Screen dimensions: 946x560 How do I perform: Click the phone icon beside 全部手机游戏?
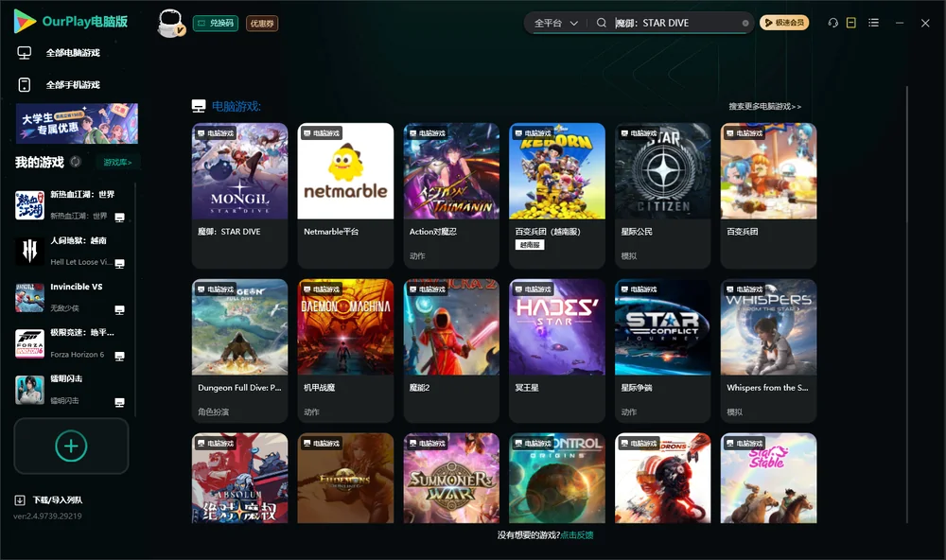[x=25, y=85]
